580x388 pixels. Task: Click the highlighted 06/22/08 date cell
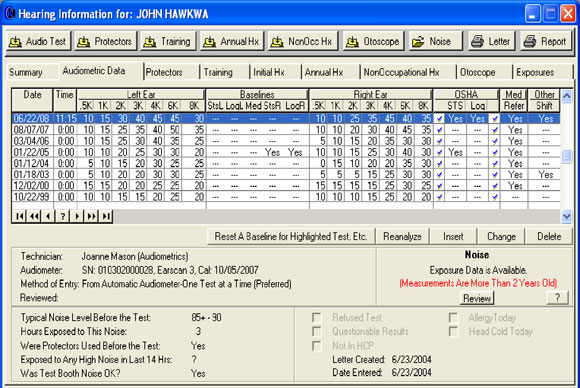(32, 119)
